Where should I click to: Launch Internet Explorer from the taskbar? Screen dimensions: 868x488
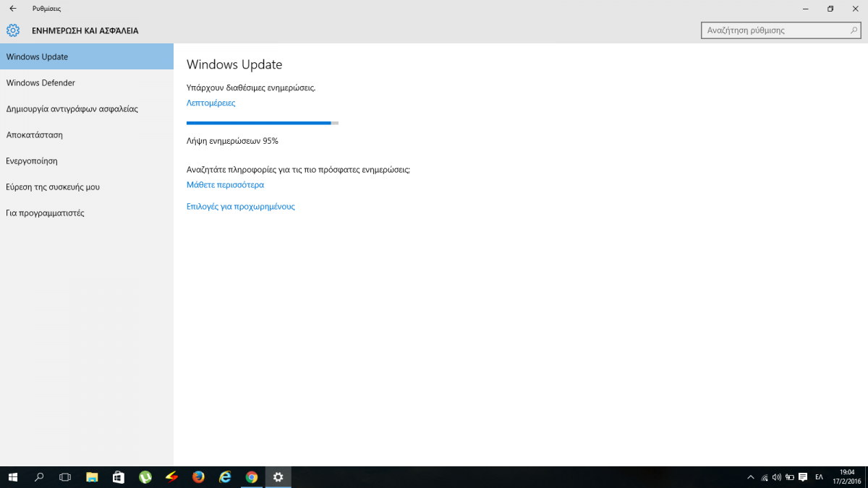click(x=225, y=477)
